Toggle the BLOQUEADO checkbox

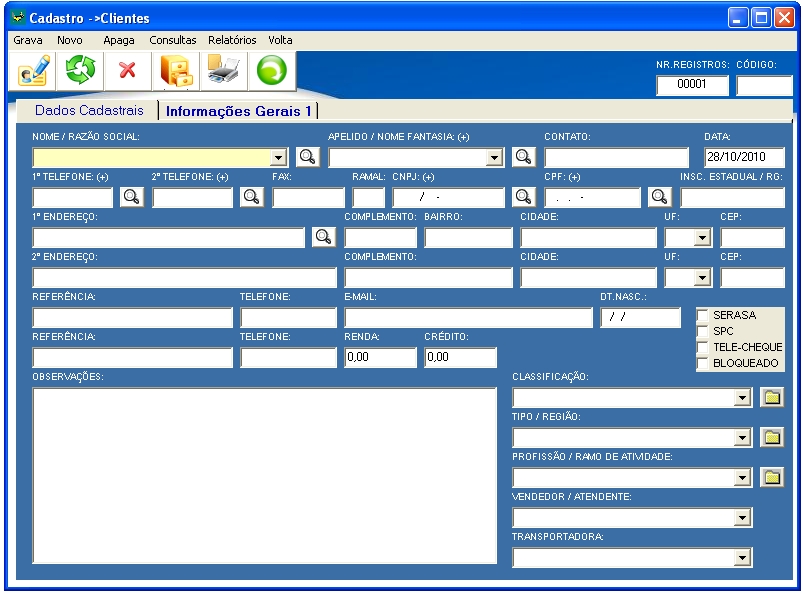(x=702, y=363)
